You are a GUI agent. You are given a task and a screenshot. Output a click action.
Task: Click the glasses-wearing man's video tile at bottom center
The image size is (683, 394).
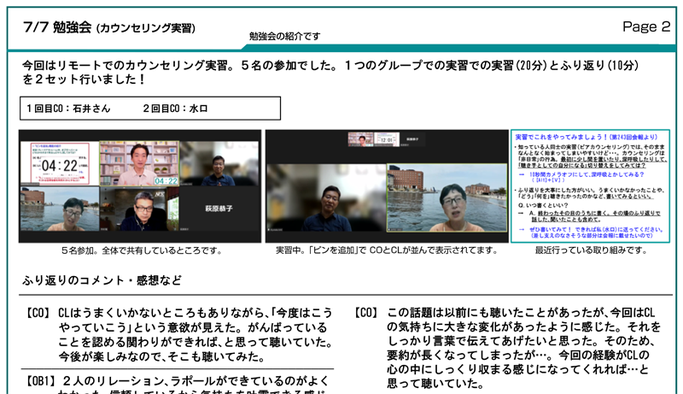[139, 209]
